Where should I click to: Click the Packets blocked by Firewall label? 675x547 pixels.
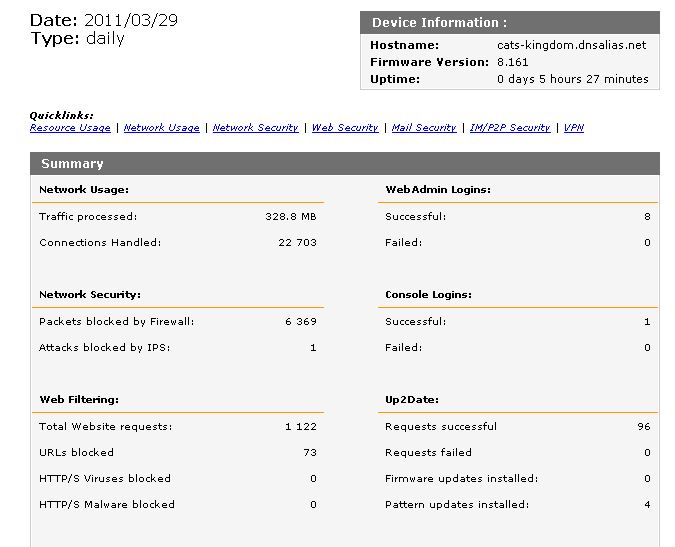116,322
